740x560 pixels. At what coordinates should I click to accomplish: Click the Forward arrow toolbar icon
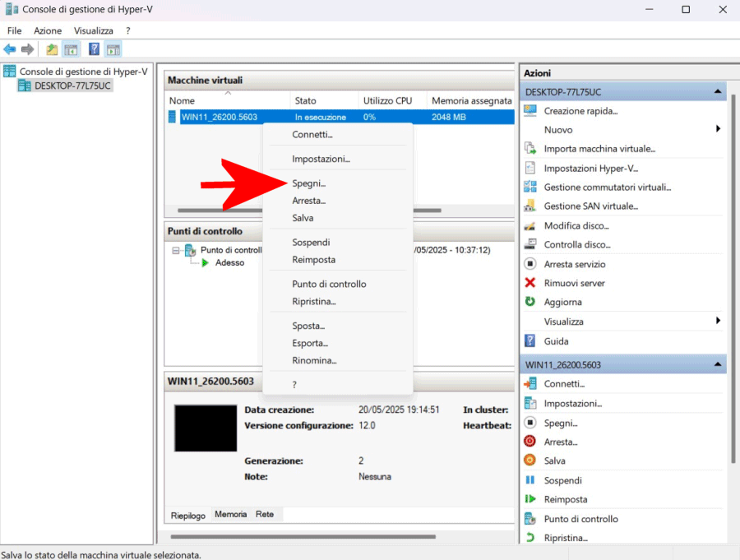28,49
